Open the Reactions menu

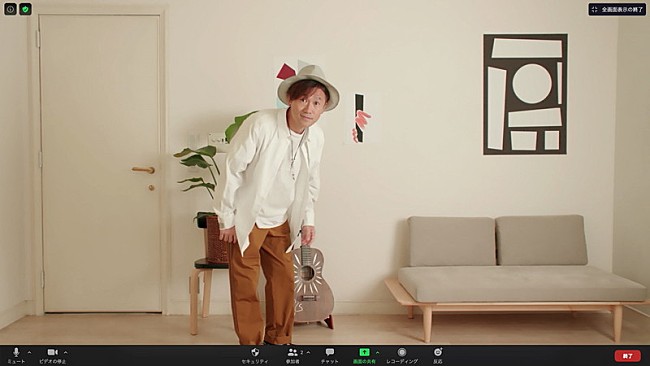point(438,356)
